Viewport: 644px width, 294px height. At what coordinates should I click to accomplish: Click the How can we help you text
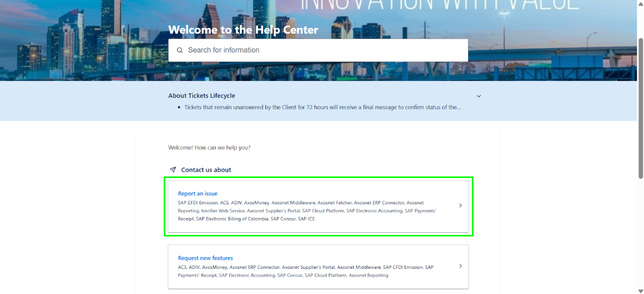pos(209,148)
